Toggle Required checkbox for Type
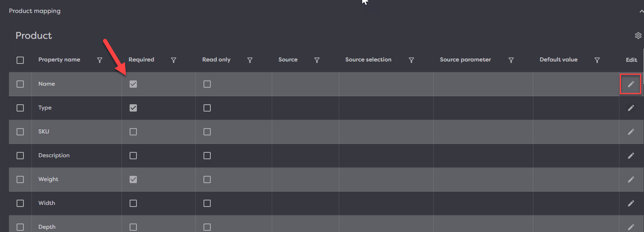Image resolution: width=644 pixels, height=232 pixels. [133, 108]
